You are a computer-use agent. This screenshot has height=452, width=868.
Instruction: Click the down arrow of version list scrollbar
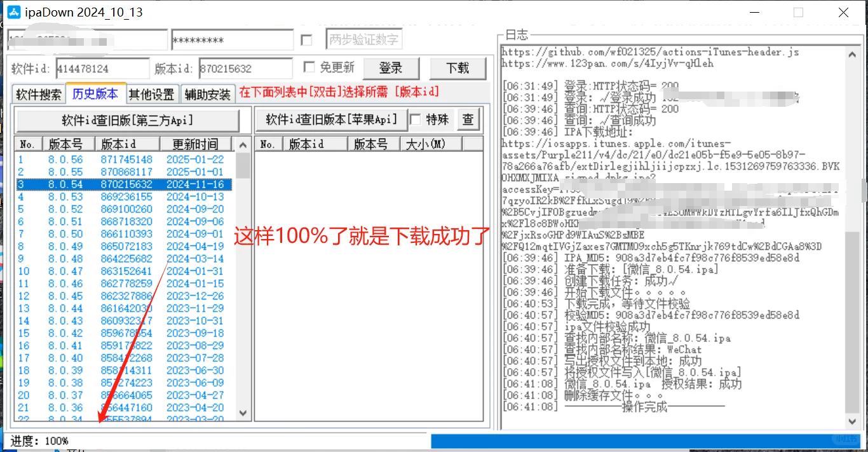point(243,413)
